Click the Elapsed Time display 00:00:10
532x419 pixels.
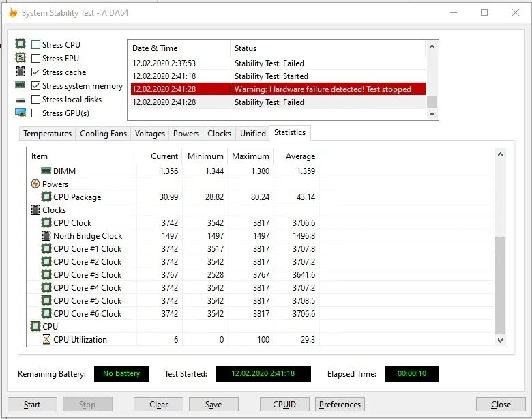tap(412, 373)
